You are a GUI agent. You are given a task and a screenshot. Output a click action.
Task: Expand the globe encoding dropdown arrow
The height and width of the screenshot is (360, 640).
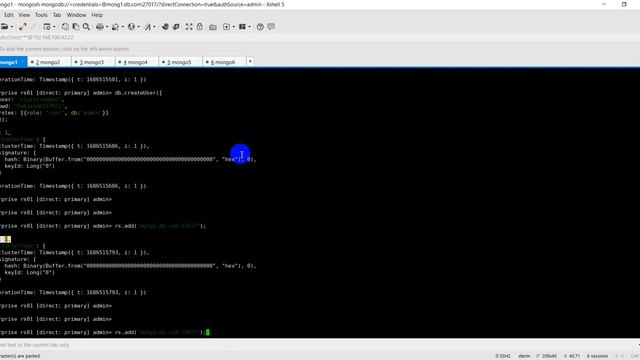coord(138,27)
